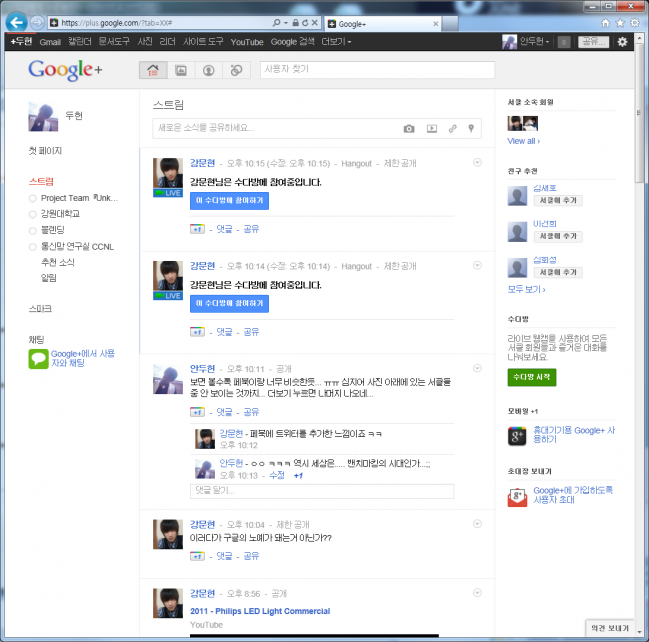Open the Google+ mobile app icon
Screen dimensions: 649x642
(x=517, y=436)
